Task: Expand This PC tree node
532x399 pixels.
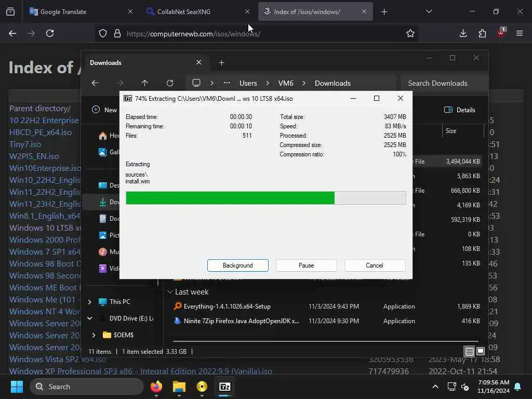Action: click(89, 302)
